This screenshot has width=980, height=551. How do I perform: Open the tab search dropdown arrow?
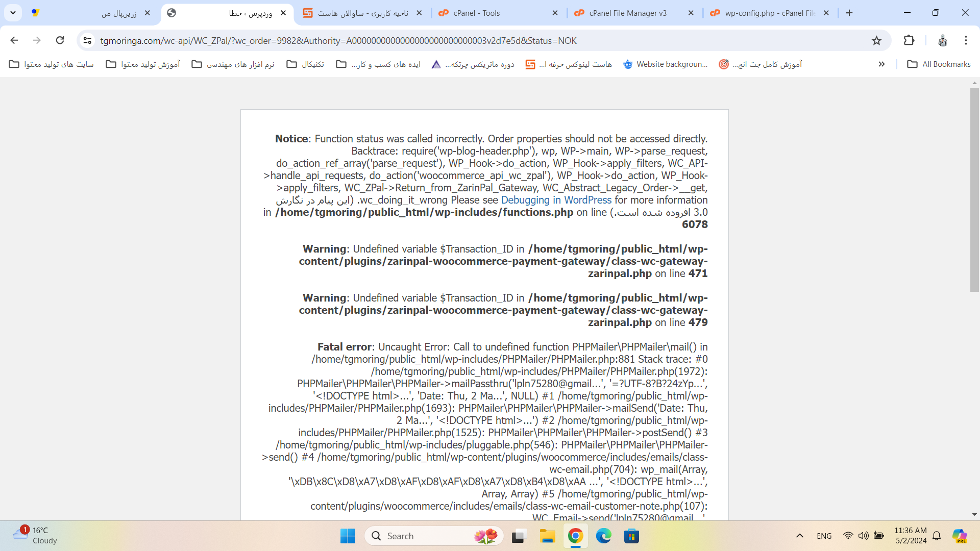tap(13, 13)
